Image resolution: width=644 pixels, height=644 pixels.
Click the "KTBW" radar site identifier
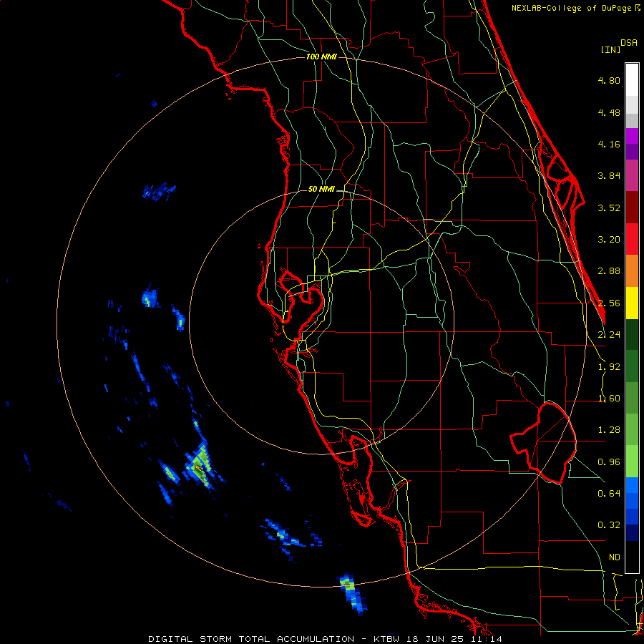tap(388, 639)
